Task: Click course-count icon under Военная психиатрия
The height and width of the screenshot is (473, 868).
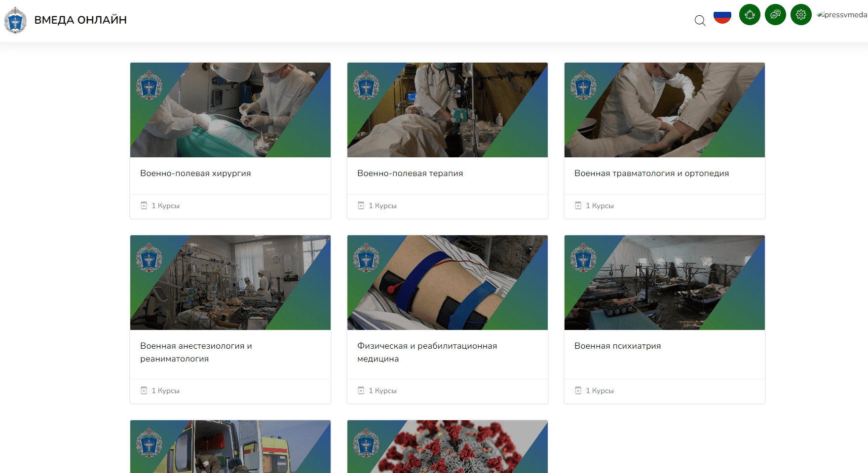Action: tap(578, 390)
